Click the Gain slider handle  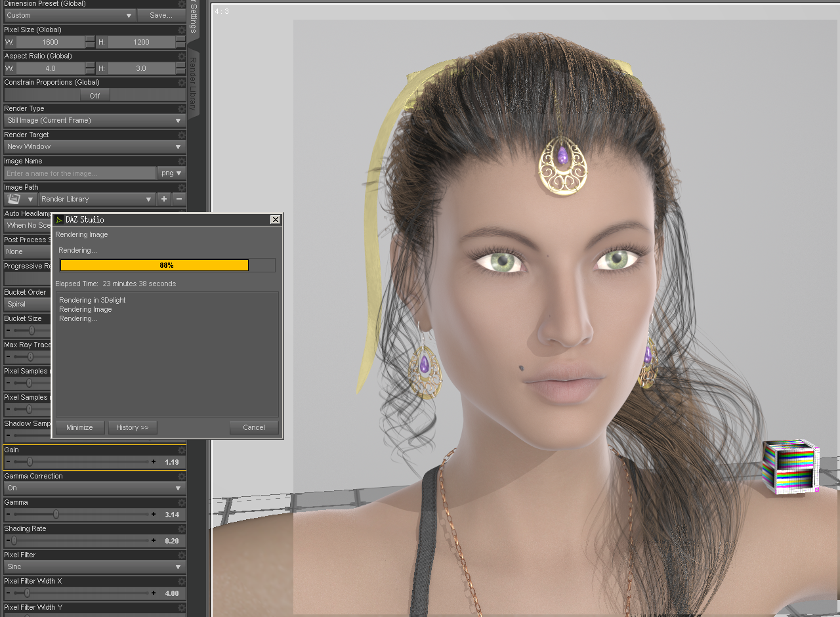(30, 462)
